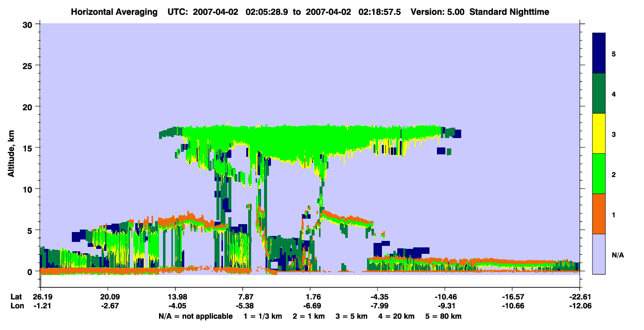The height and width of the screenshot is (330, 644).
Task: Click the bright green level 2 colorbar segment
Action: tap(599, 174)
